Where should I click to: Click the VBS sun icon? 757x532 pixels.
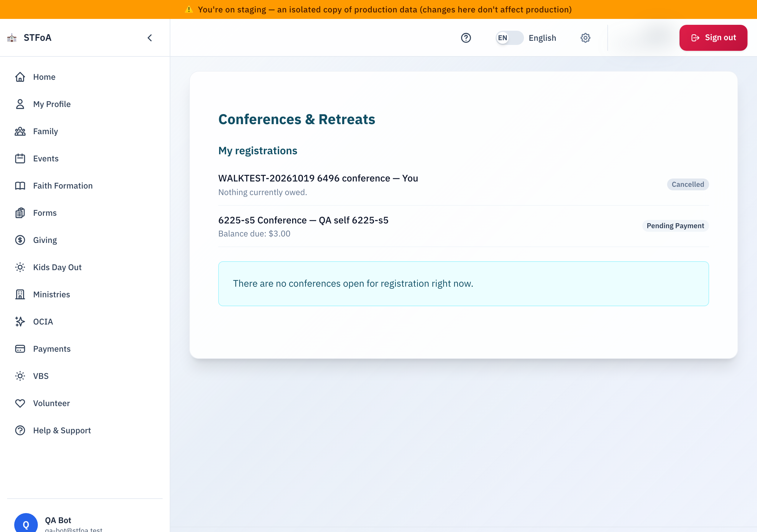20,376
